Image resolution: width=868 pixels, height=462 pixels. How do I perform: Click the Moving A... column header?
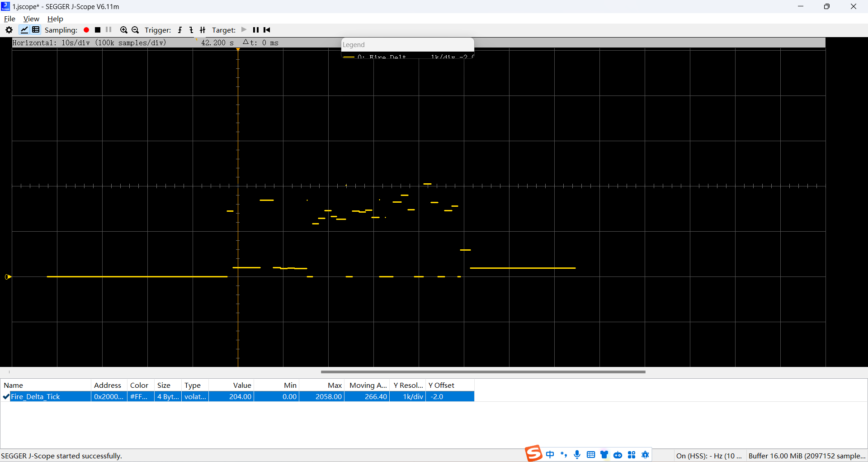367,385
